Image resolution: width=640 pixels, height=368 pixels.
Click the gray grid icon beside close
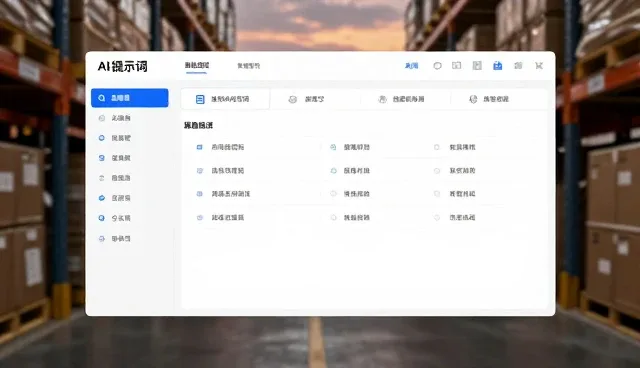click(x=518, y=66)
